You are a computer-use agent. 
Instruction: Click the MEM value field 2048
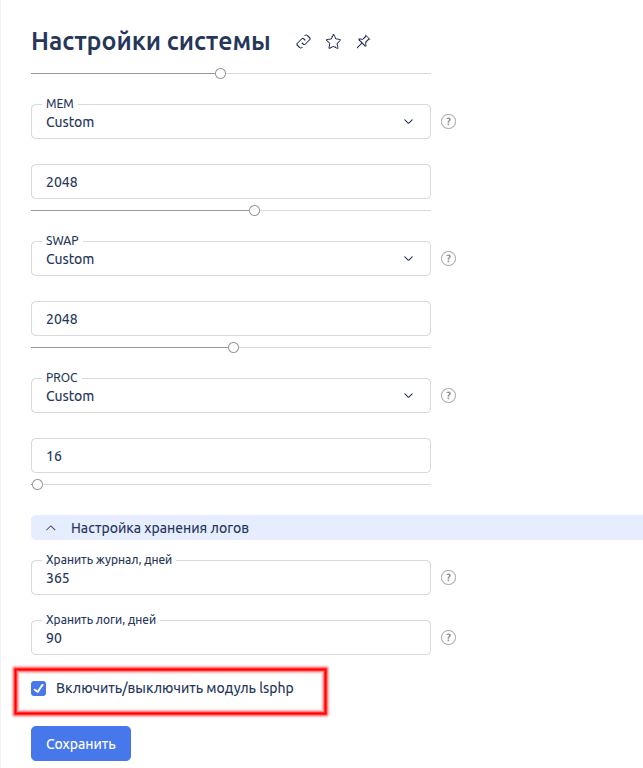pos(231,182)
